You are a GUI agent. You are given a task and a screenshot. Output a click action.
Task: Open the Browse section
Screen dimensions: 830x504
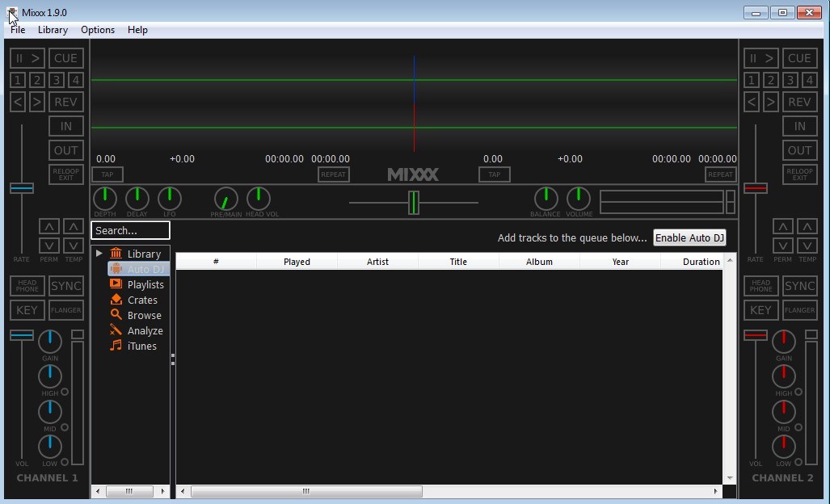pyautogui.click(x=141, y=315)
